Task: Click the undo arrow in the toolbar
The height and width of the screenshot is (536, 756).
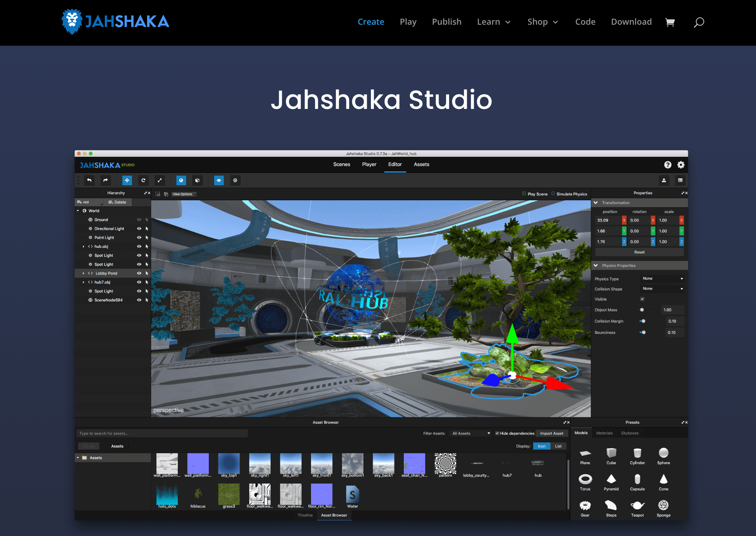Action: point(89,180)
